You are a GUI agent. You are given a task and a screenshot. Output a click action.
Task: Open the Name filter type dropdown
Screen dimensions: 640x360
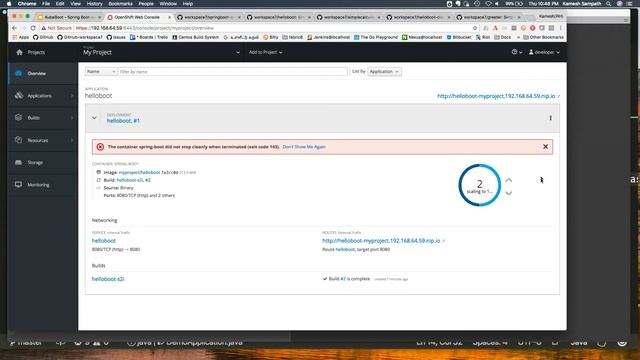point(101,71)
